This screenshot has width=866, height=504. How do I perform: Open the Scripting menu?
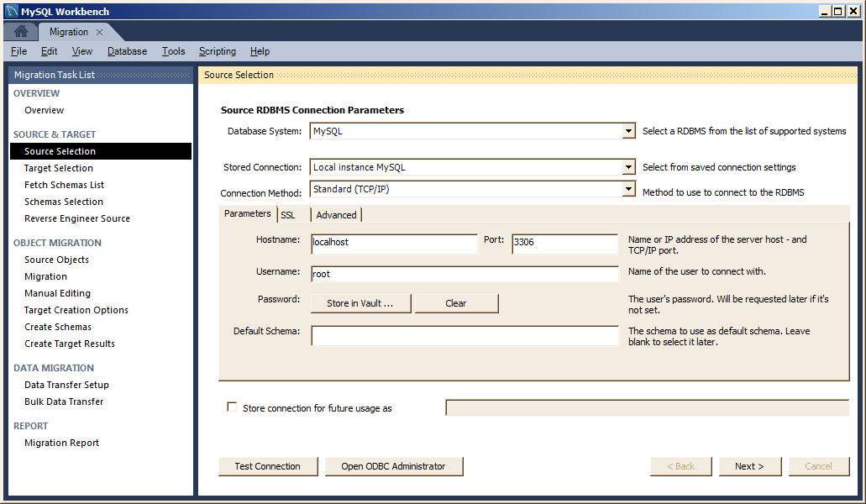click(217, 51)
